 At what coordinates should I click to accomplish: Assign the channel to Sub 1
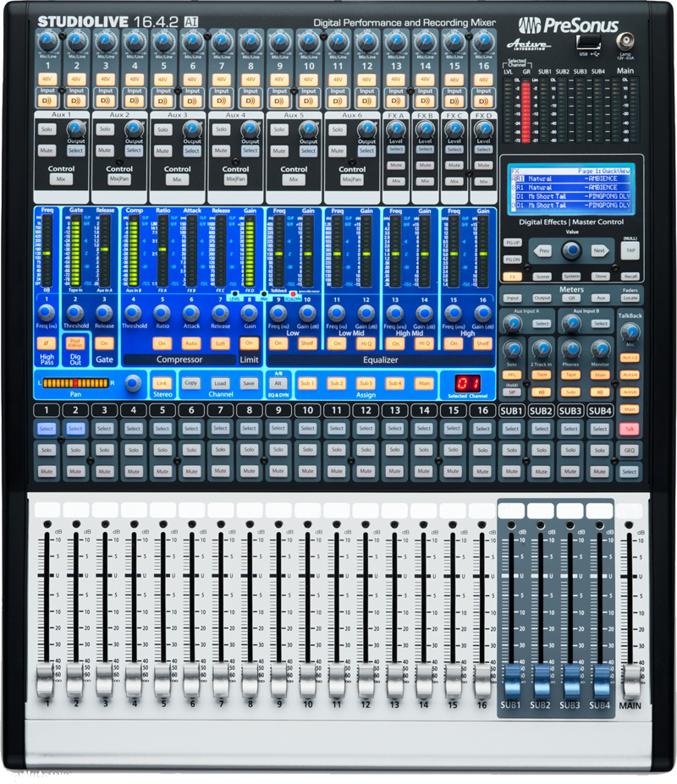[306, 383]
